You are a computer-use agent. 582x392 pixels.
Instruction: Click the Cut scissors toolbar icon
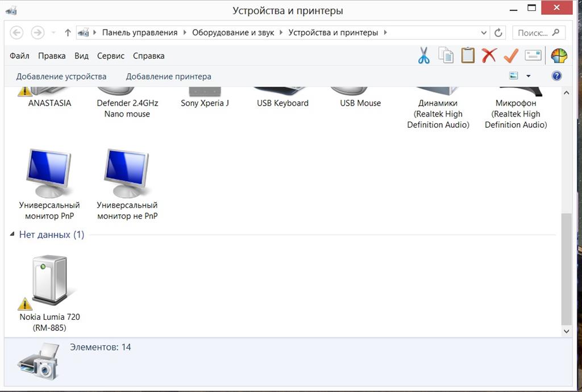tap(423, 56)
